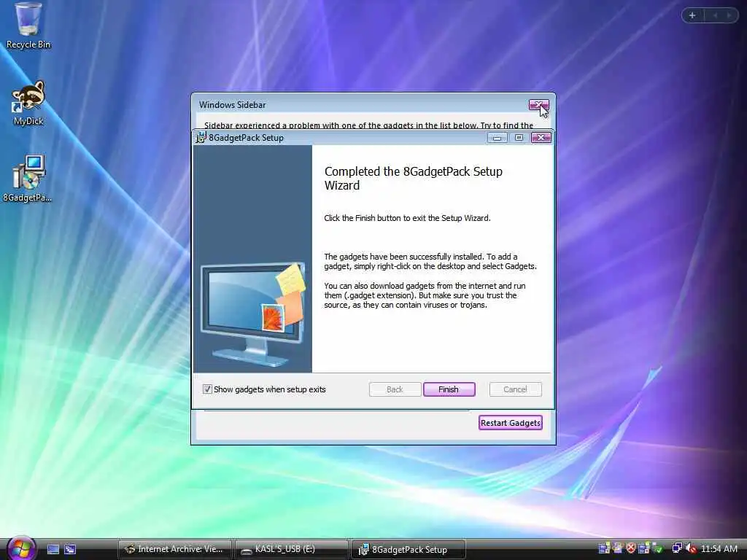Click the monitor illustration in setup wizard
Viewport: 747px width, 560px height.
coord(253,314)
